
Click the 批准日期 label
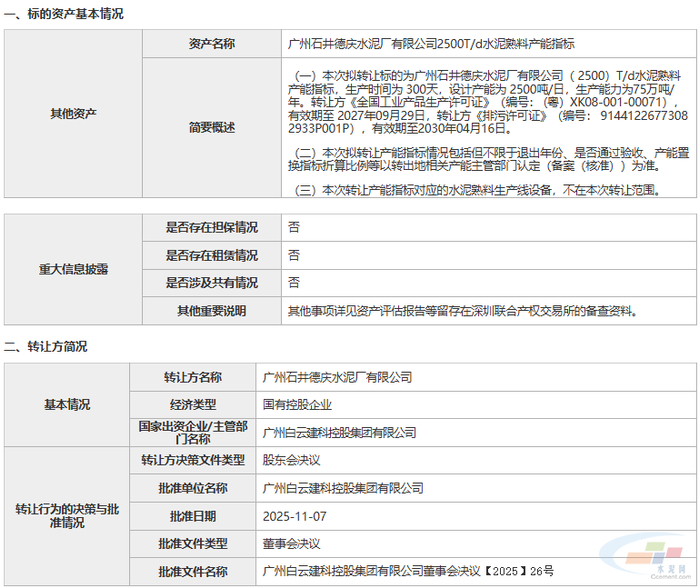(193, 516)
